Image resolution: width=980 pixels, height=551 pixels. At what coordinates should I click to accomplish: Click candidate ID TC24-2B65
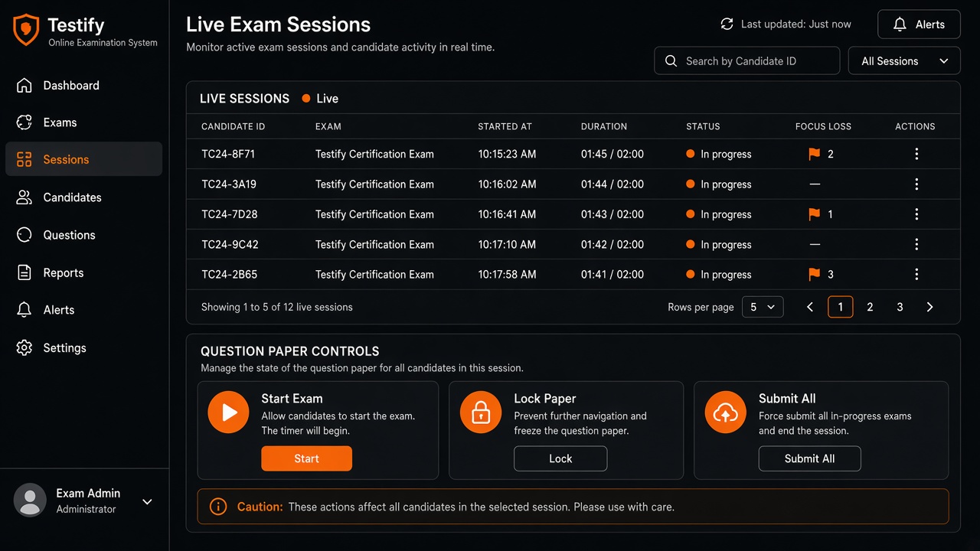tap(229, 275)
